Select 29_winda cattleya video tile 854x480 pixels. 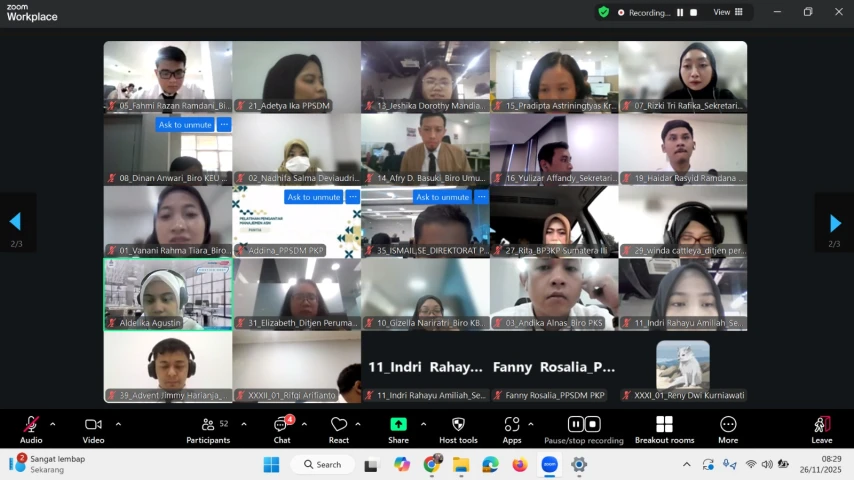click(x=683, y=222)
